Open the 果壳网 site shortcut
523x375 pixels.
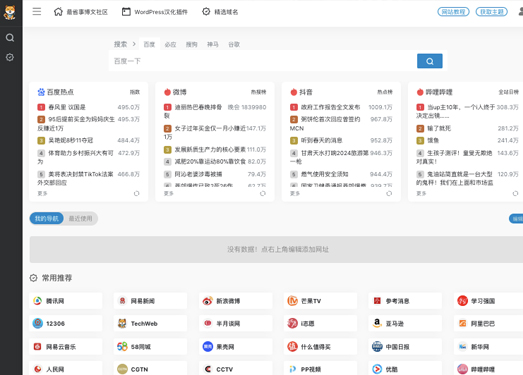click(235, 347)
